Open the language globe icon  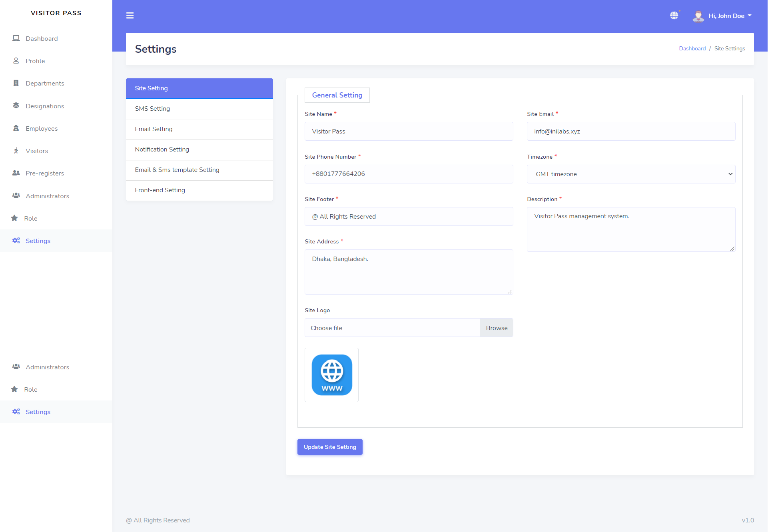click(x=674, y=16)
